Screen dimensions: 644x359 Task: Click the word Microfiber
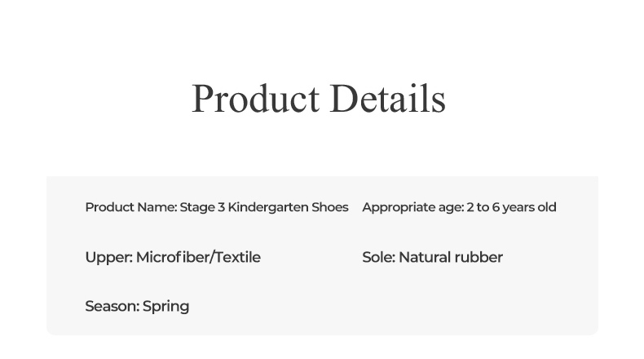click(172, 257)
